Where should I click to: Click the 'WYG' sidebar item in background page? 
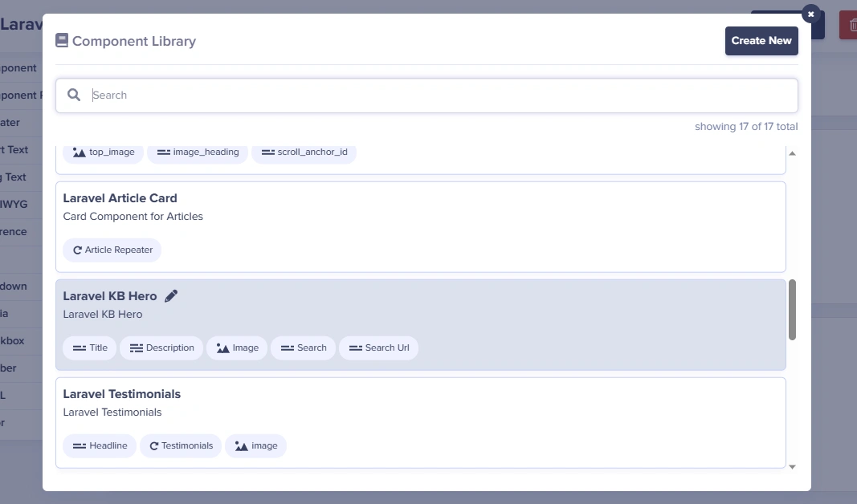tap(14, 204)
